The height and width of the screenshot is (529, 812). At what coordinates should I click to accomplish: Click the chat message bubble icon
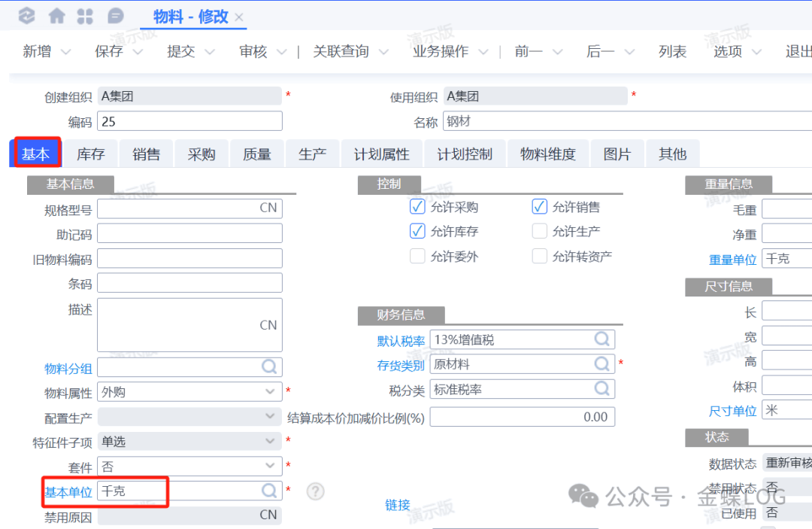pyautogui.click(x=116, y=16)
